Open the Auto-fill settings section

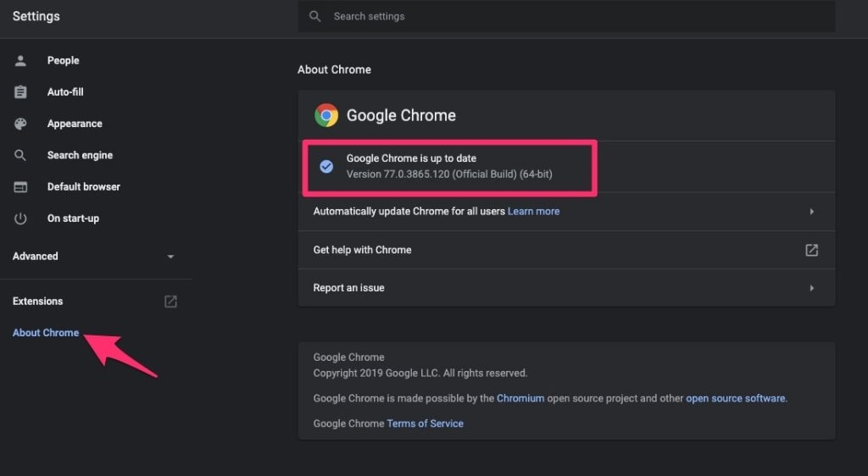(x=65, y=92)
